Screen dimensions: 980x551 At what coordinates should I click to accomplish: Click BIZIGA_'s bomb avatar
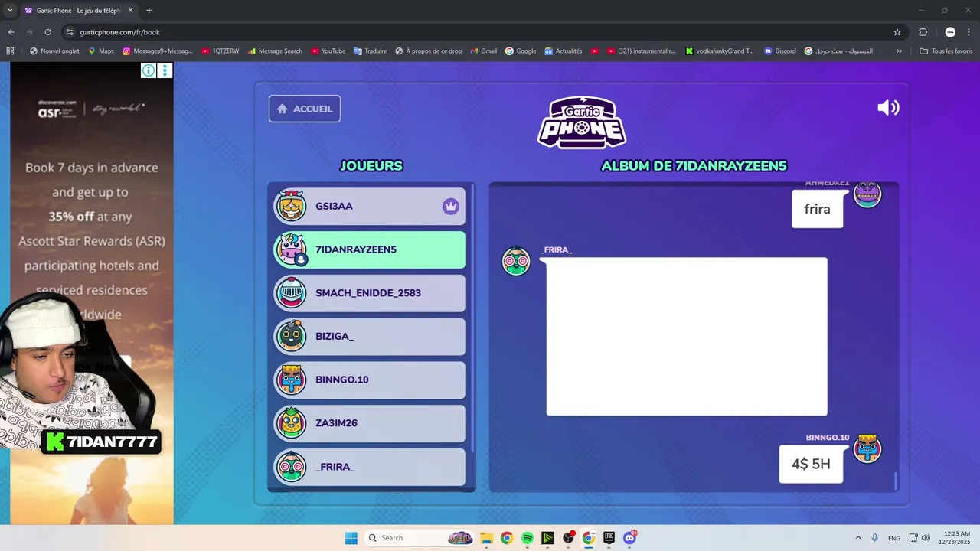(291, 336)
